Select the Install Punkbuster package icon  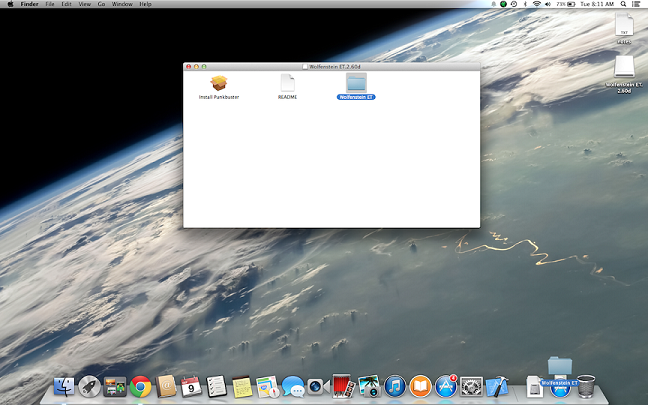[x=219, y=83]
